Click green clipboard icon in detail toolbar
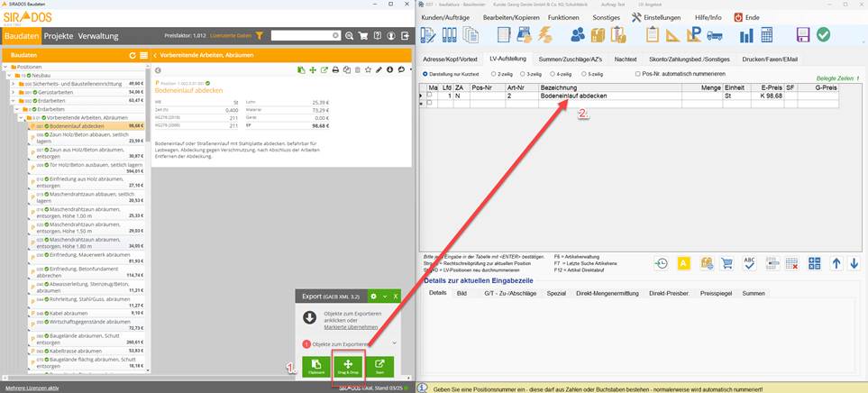This screenshot has width=868, height=393. click(301, 69)
